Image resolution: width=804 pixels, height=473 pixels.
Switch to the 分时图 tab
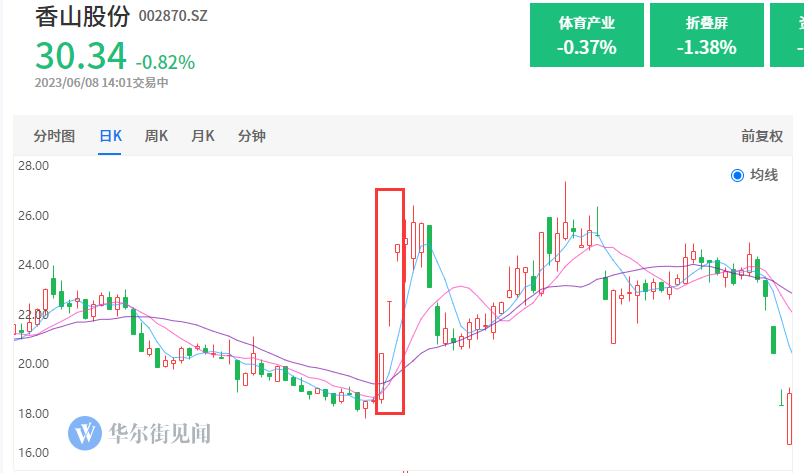click(54, 136)
